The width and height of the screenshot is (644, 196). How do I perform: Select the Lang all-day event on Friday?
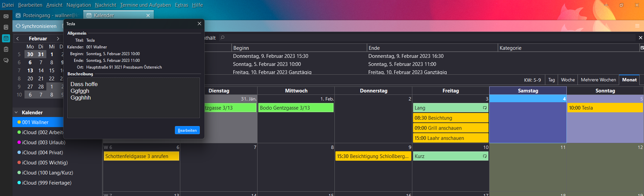(x=451, y=108)
